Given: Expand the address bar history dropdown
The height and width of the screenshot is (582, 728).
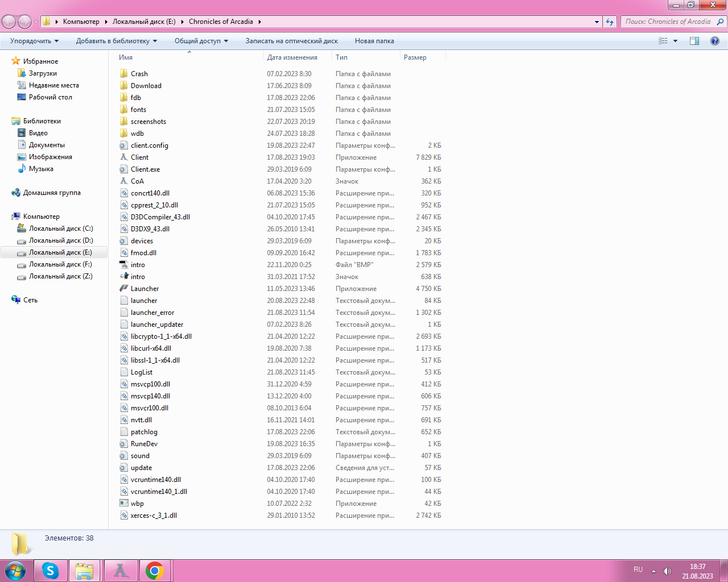Looking at the screenshot, I should pyautogui.click(x=597, y=22).
